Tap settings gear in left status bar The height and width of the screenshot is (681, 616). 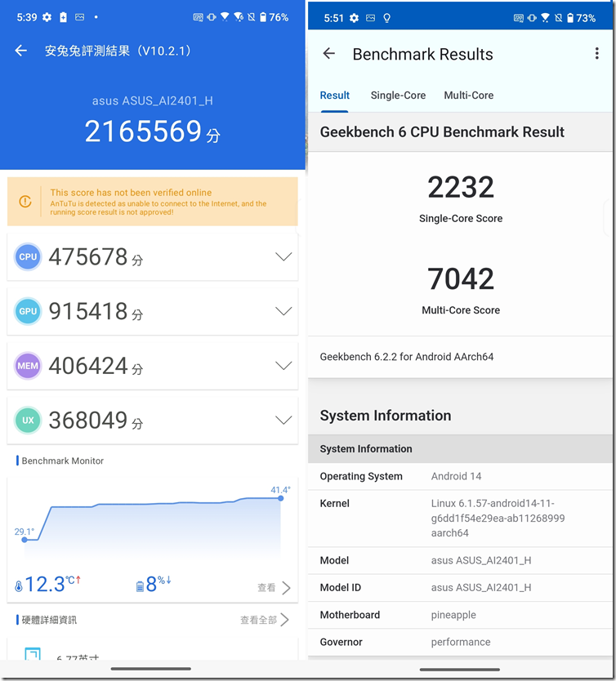click(47, 17)
